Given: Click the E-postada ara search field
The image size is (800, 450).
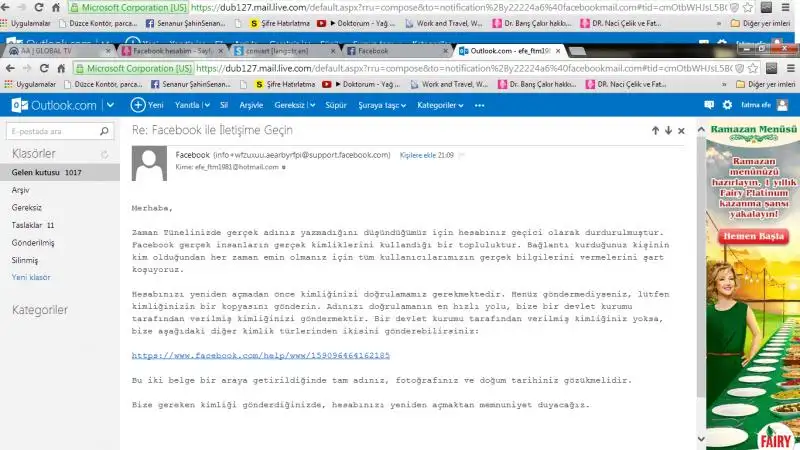Looking at the screenshot, I should pyautogui.click(x=55, y=131).
